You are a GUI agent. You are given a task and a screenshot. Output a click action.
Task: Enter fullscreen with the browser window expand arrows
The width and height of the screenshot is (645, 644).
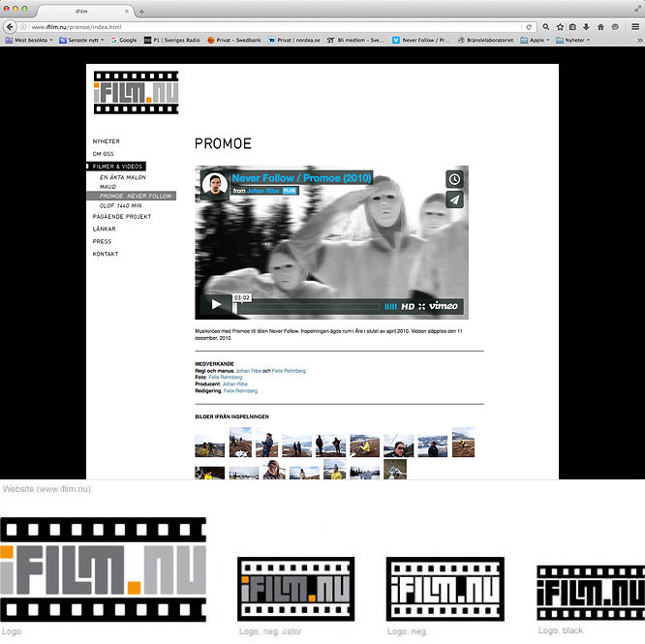pyautogui.click(x=637, y=9)
